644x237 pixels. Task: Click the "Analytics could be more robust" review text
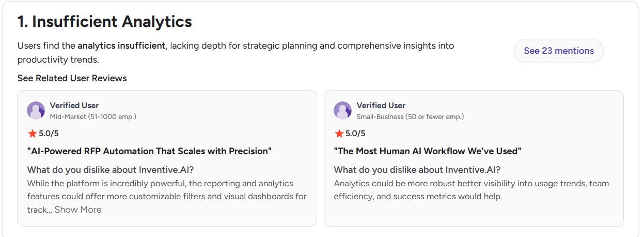click(x=472, y=190)
